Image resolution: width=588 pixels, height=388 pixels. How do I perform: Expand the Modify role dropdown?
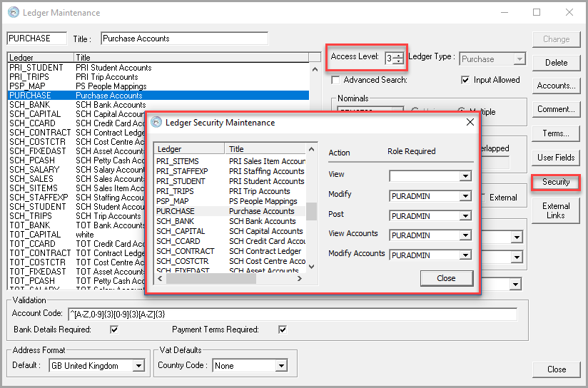(465, 195)
